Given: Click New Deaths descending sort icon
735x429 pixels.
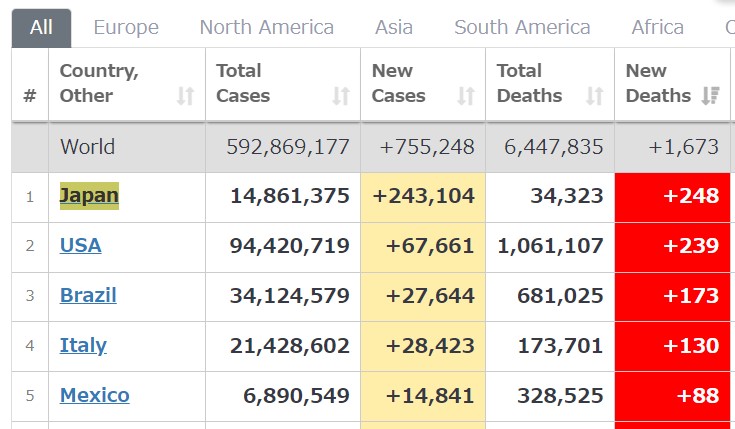Looking at the screenshot, I should (x=711, y=96).
